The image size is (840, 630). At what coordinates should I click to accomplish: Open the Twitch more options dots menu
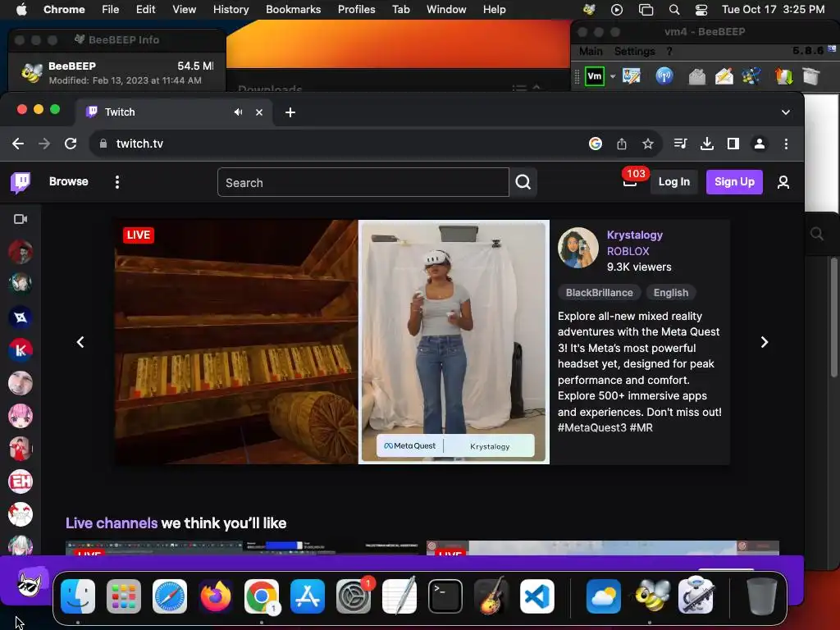[x=116, y=182]
